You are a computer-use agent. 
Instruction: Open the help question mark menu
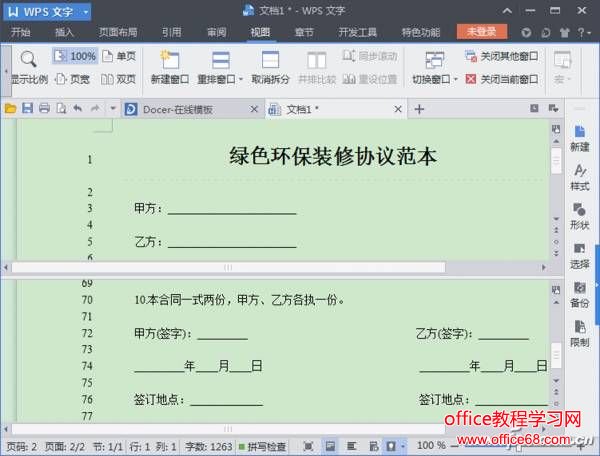coord(584,33)
